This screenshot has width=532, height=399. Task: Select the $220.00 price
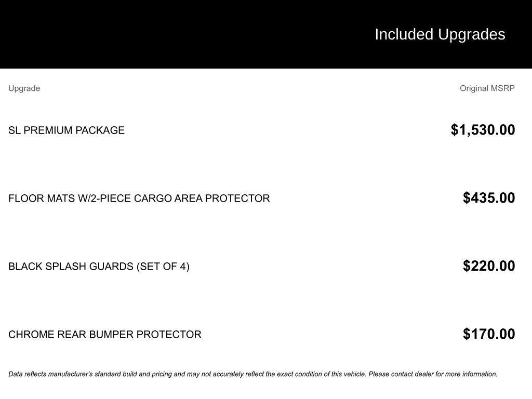click(x=489, y=266)
